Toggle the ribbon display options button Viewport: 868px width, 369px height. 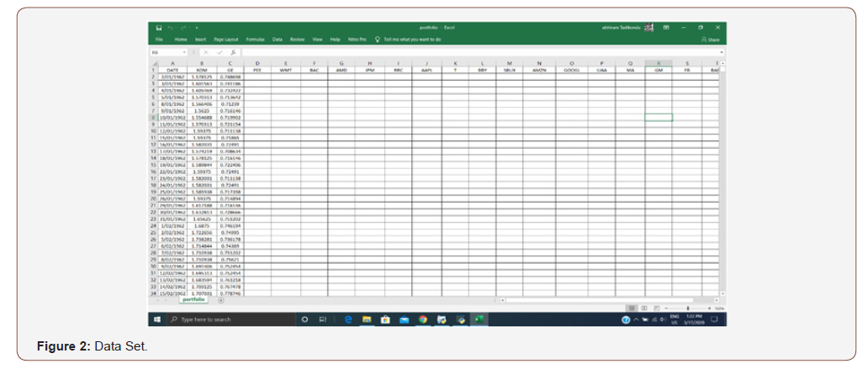[x=666, y=27]
